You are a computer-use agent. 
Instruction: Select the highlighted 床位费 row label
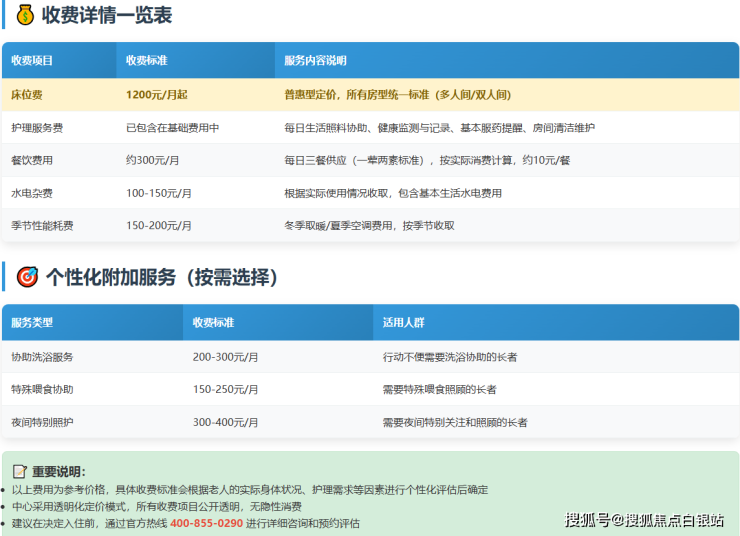[28, 95]
